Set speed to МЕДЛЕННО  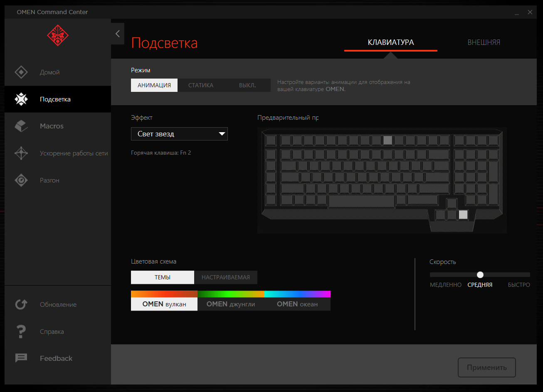(446, 285)
